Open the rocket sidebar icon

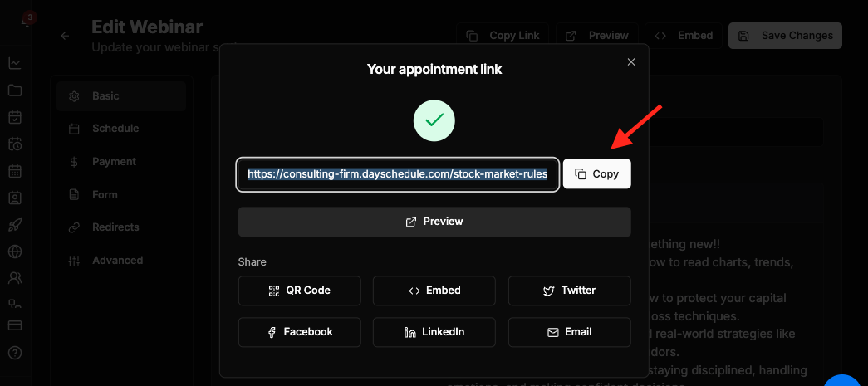point(15,225)
